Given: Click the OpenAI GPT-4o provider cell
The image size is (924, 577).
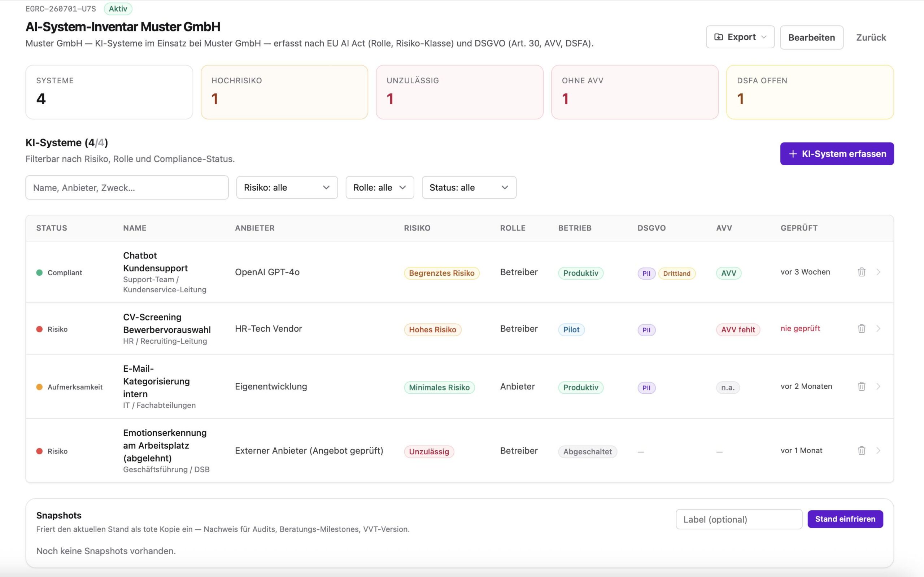Looking at the screenshot, I should click(267, 272).
